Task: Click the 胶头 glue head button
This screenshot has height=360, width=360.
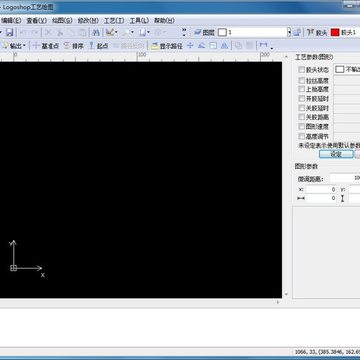Action: [317, 32]
